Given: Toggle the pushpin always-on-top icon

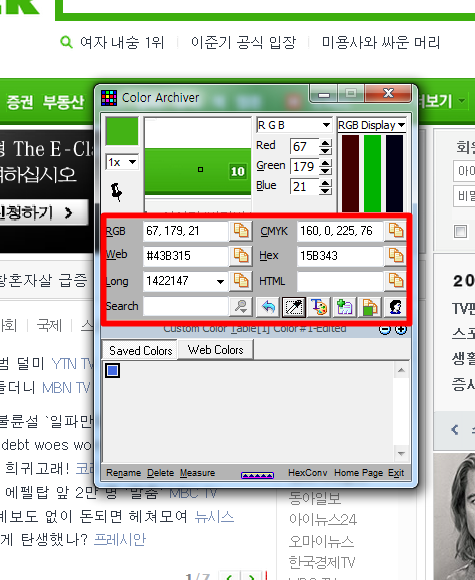Looking at the screenshot, I should point(116,192).
